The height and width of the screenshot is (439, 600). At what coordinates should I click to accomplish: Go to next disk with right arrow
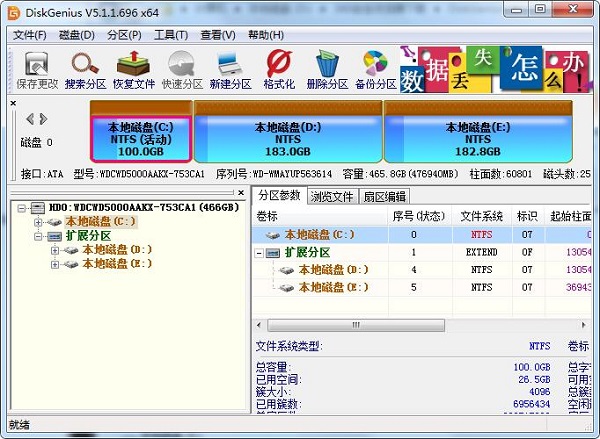pyautogui.click(x=43, y=119)
